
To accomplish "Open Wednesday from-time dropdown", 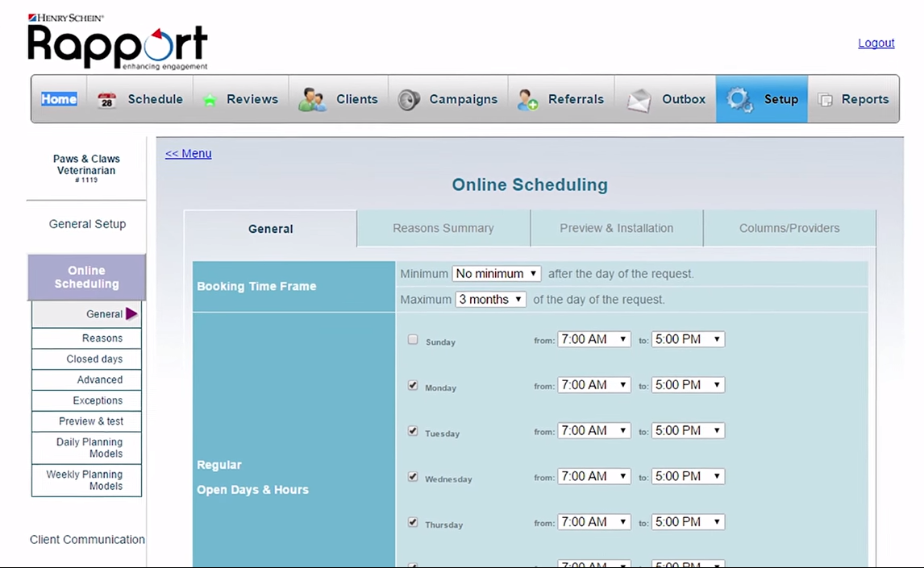I will click(x=594, y=476).
